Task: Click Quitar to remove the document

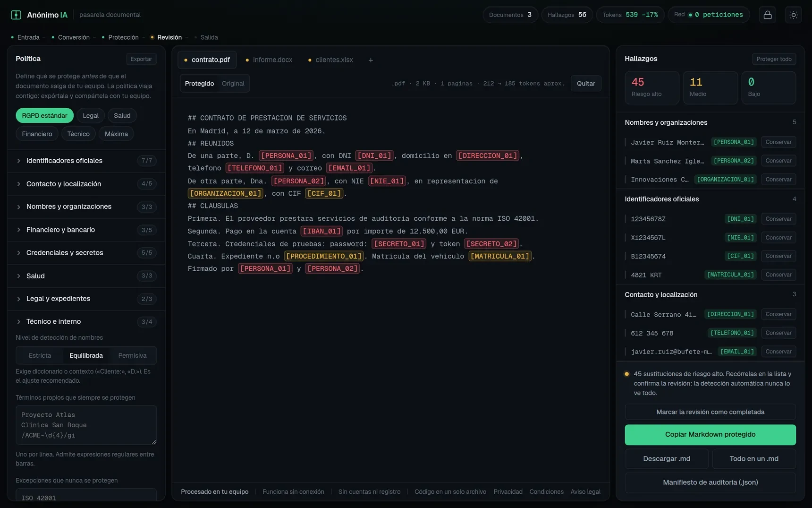Action: [x=586, y=84]
